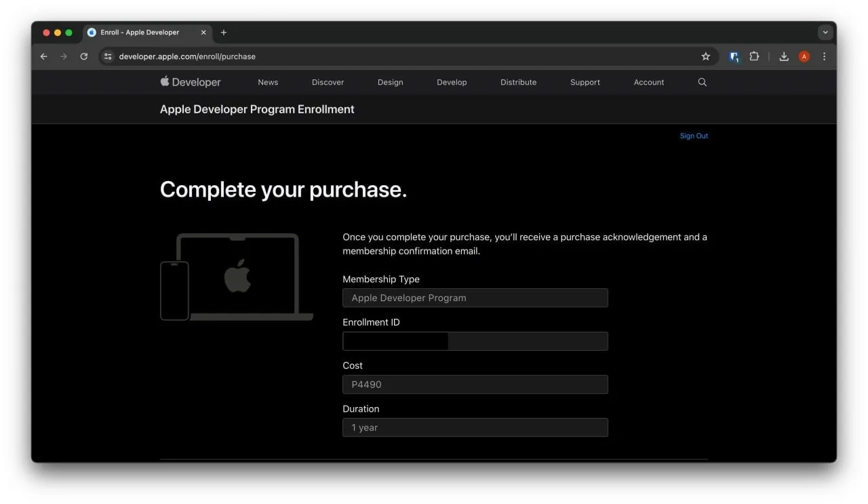Click the red window close button

click(x=46, y=33)
